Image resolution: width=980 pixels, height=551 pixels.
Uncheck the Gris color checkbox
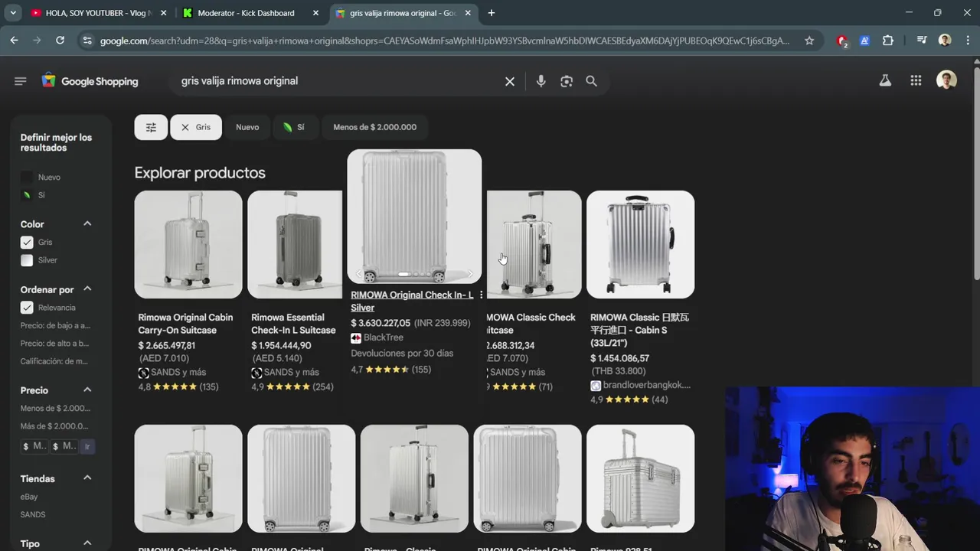coord(27,242)
